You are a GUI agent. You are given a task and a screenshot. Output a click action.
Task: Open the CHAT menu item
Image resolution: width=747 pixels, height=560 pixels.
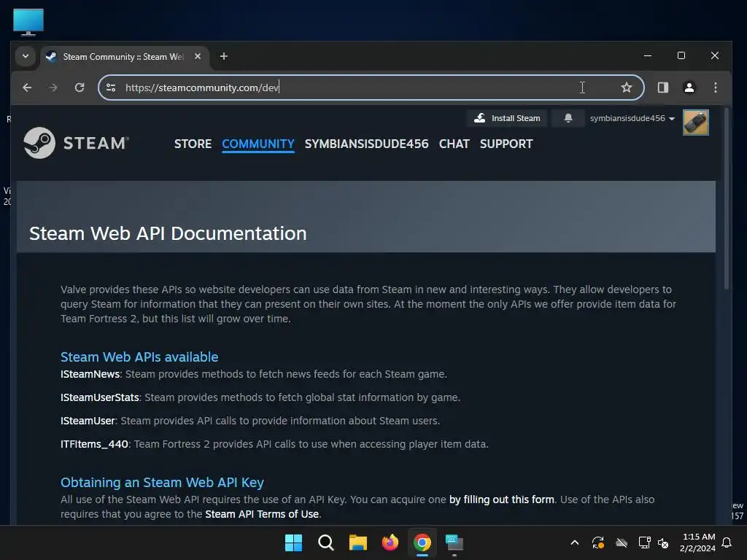(454, 144)
